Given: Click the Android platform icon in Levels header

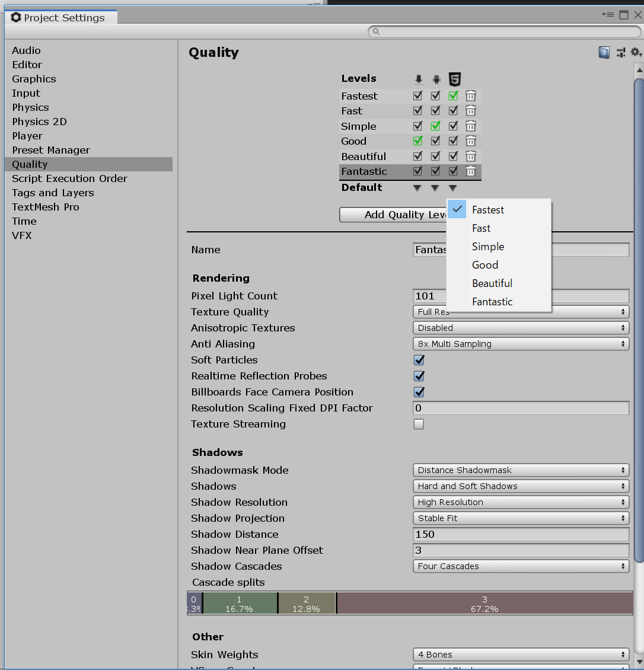Looking at the screenshot, I should pos(436,78).
